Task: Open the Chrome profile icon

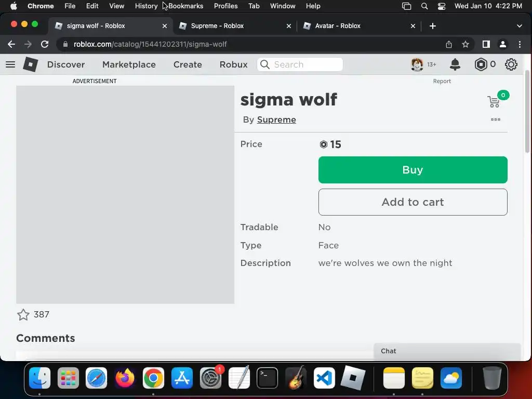Action: tap(503, 44)
